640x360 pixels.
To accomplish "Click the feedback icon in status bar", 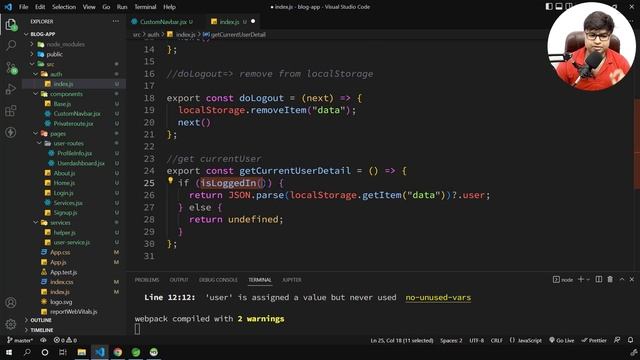I will (x=617, y=340).
